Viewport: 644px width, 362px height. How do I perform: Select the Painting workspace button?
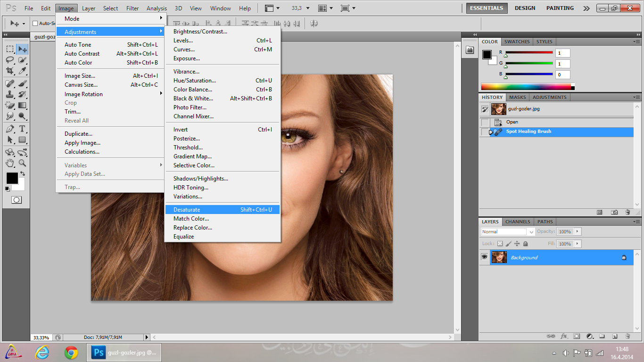[x=560, y=8]
